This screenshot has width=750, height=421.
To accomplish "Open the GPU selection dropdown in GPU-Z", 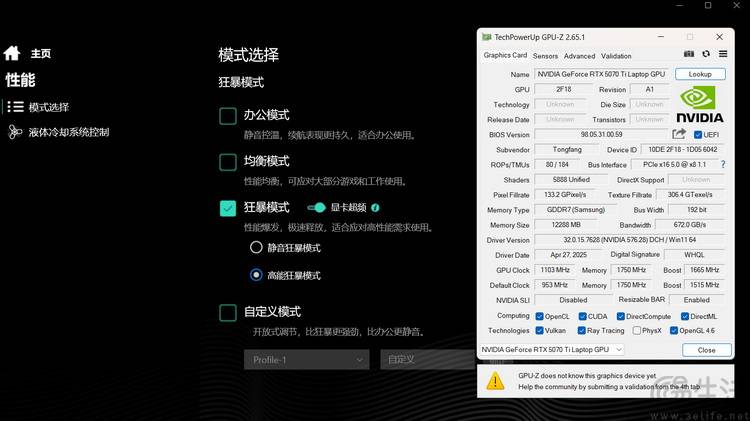I will coord(551,350).
